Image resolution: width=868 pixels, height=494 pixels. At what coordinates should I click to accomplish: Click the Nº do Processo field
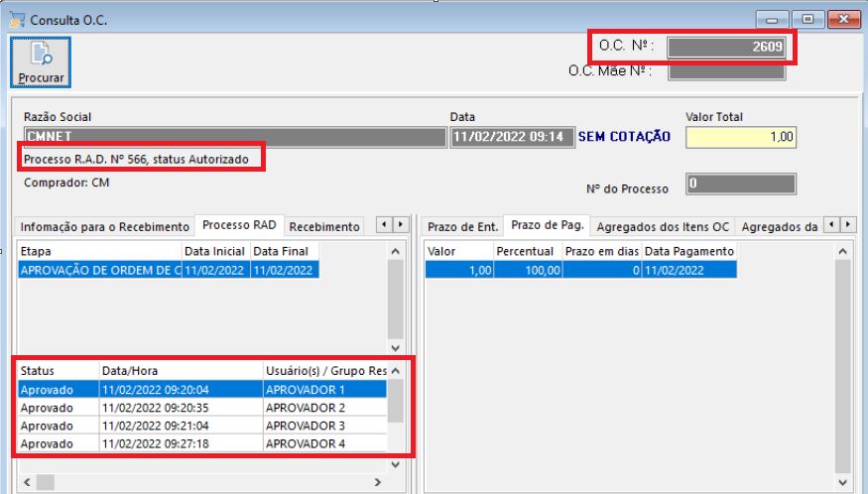(x=741, y=184)
